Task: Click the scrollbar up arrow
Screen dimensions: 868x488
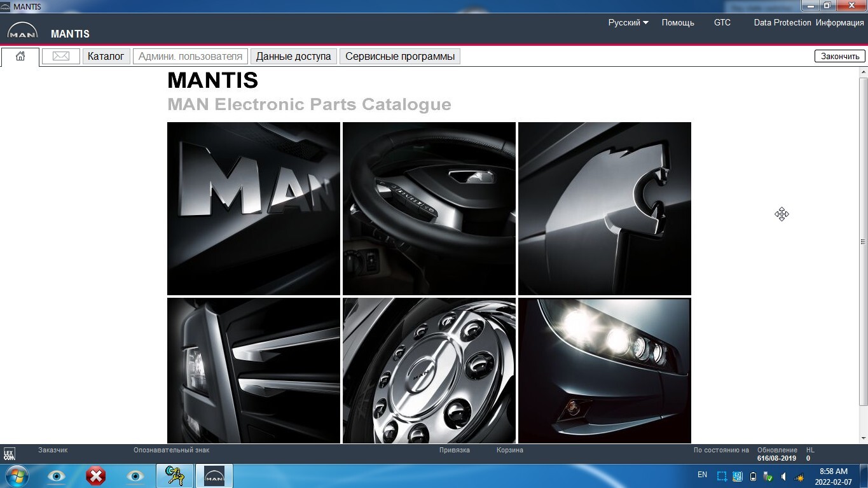Action: (864, 72)
